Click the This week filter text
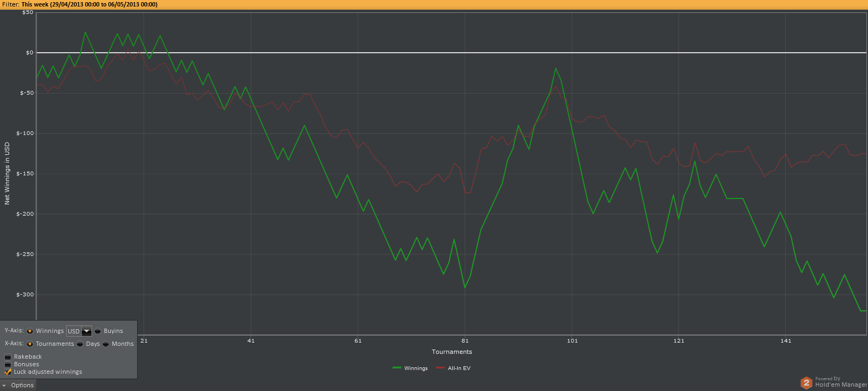868x391 pixels. point(89,4)
